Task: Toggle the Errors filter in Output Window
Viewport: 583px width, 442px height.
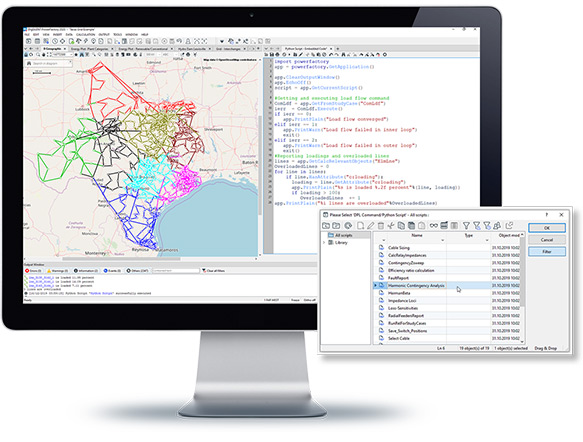Action: (34, 271)
